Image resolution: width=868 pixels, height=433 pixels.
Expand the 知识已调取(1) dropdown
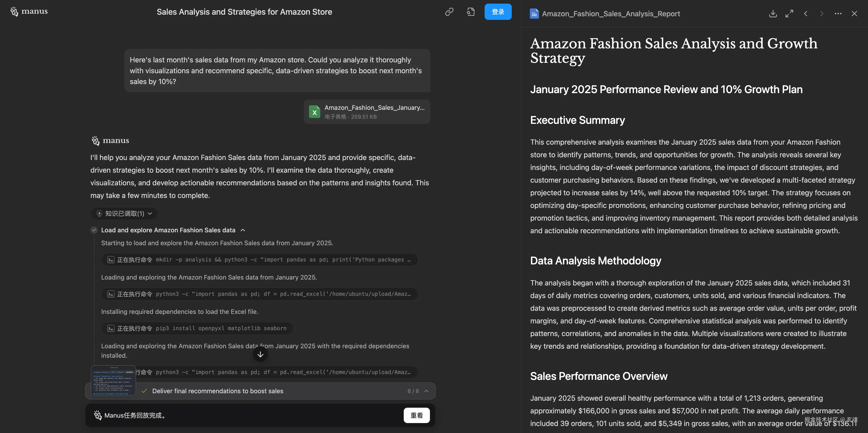coord(124,214)
